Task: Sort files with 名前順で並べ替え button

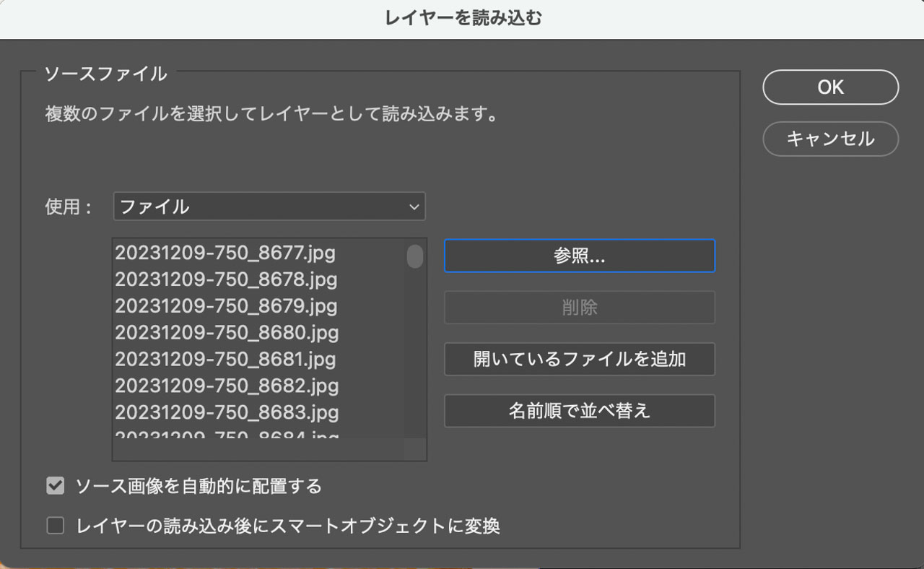Action: [x=579, y=411]
